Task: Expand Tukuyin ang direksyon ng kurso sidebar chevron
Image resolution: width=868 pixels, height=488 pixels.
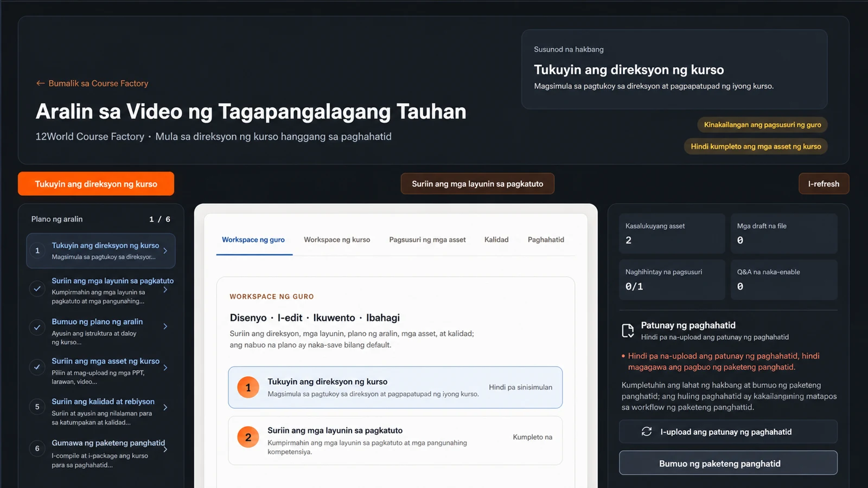Action: click(x=165, y=251)
